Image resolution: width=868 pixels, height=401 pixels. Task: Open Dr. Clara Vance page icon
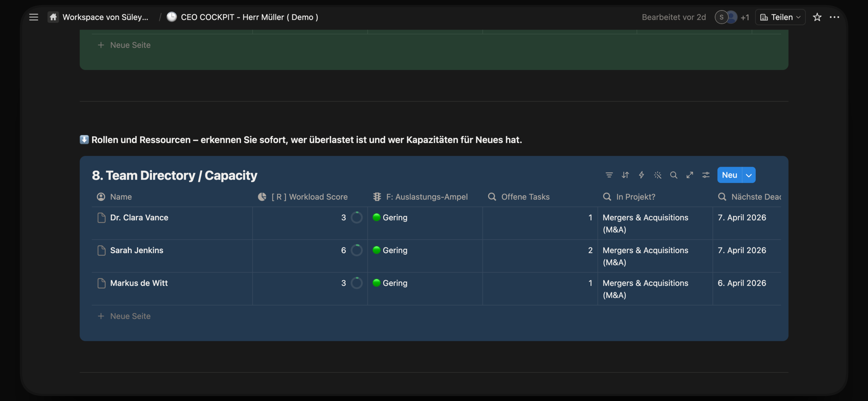pyautogui.click(x=101, y=218)
